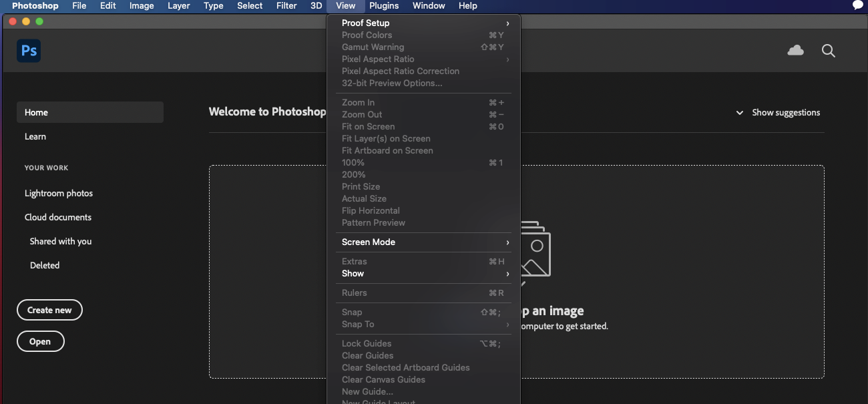Screen dimensions: 868x404
Task: Toggle Gamut Warning menu entry
Action: 423,47
